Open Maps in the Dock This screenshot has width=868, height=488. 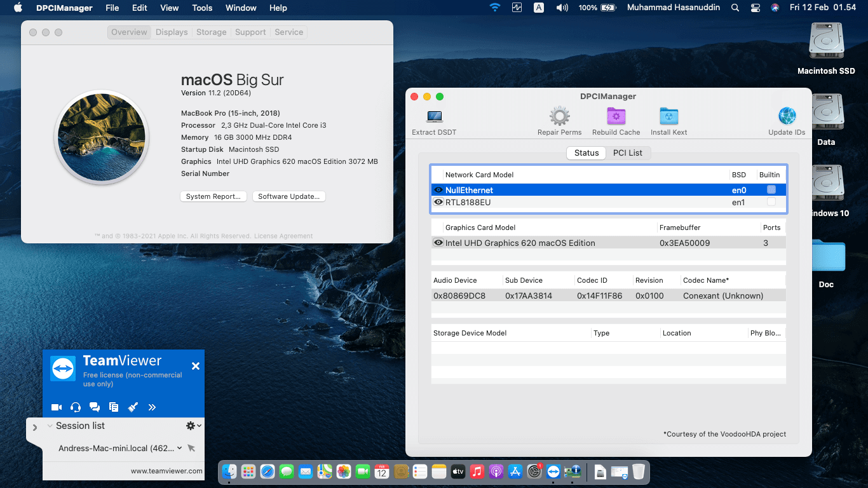click(325, 471)
